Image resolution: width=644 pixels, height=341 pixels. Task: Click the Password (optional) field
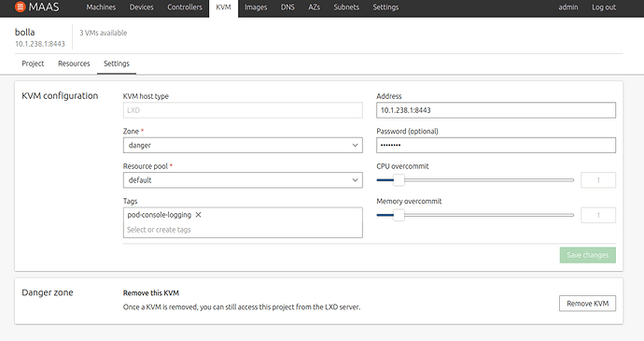497,145
